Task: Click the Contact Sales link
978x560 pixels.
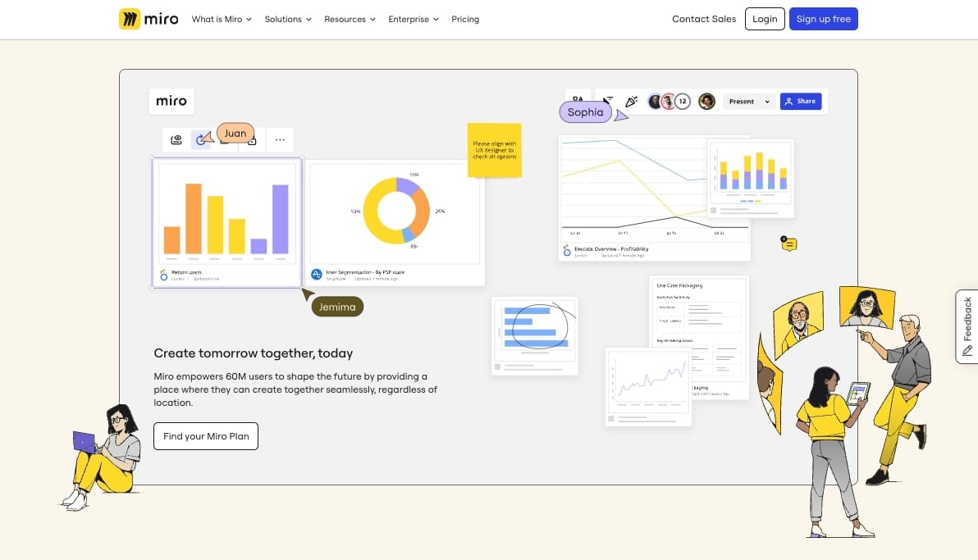Action: (704, 19)
